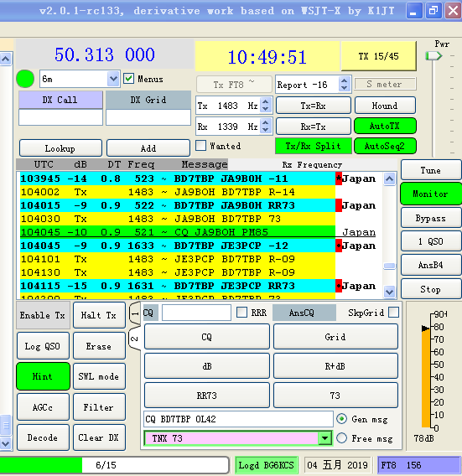Raise Report value using spinner up arrow

tap(344, 80)
